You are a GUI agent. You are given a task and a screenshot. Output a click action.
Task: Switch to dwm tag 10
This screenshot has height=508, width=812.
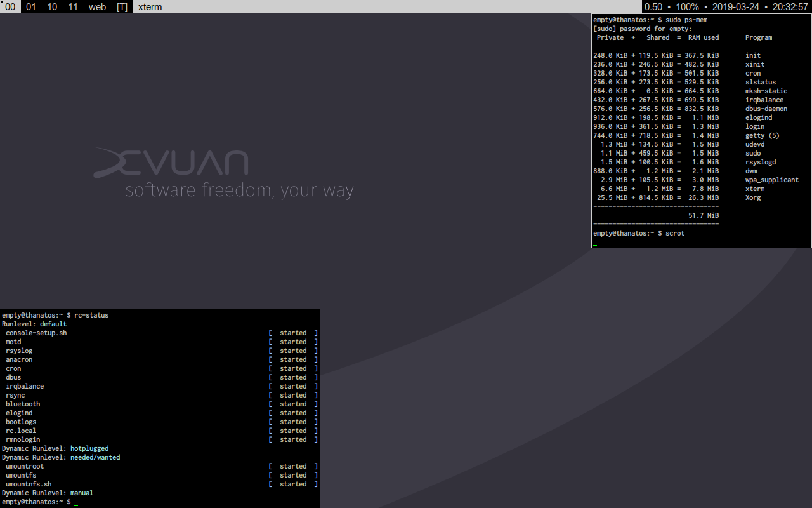[53, 7]
